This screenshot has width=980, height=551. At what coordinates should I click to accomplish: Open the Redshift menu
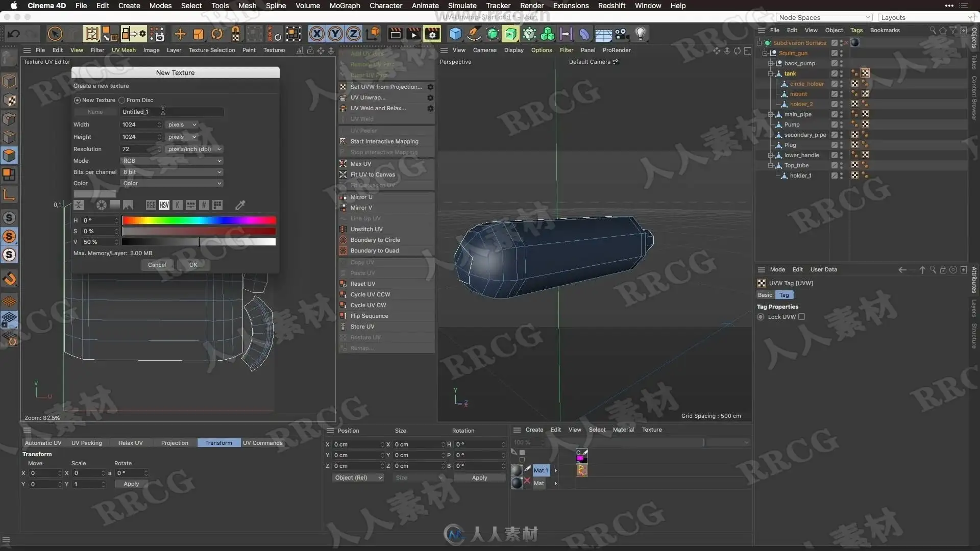point(611,6)
